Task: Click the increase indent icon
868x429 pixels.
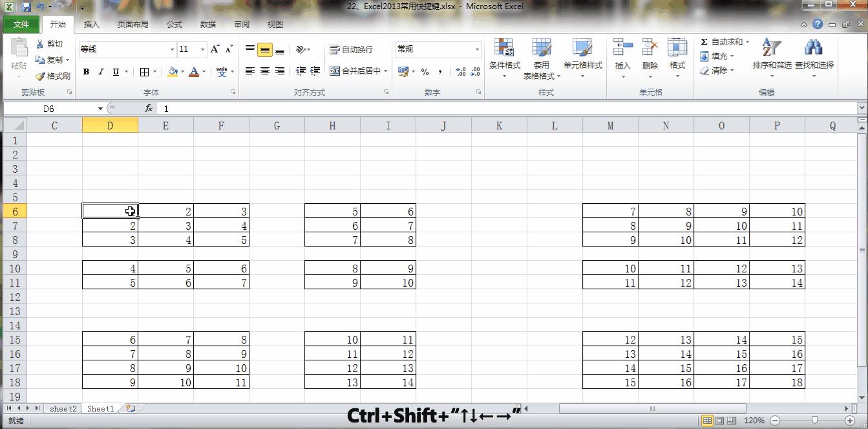Action: tap(315, 71)
